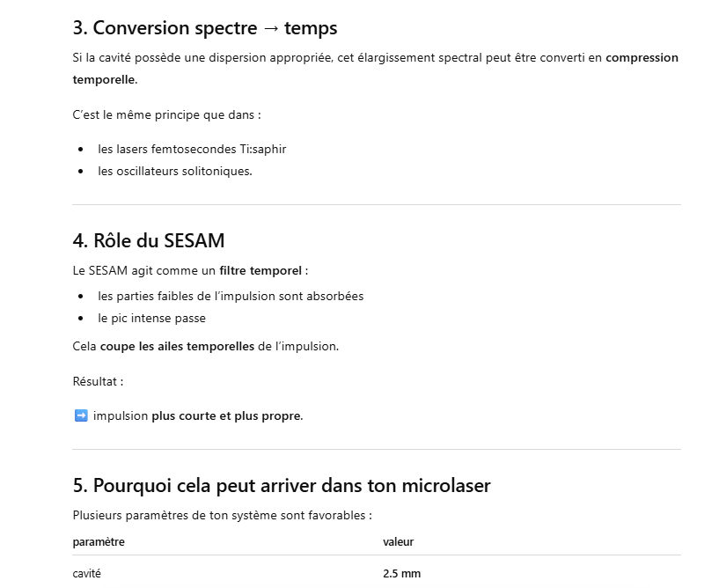Click the 'valeur' table column header
This screenshot has height=588, width=719.
(398, 541)
